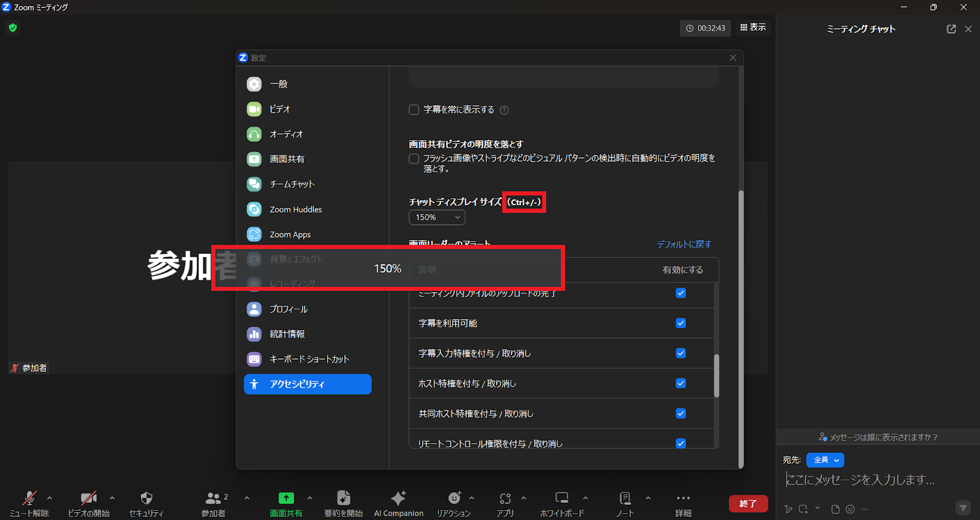The height and width of the screenshot is (520, 980).
Task: Close the meeting chat panel
Action: click(968, 29)
